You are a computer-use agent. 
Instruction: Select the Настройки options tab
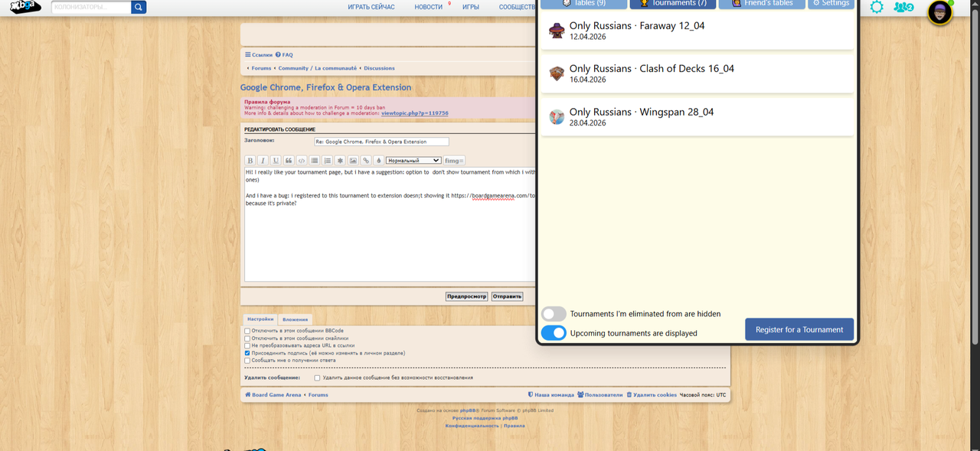(260, 319)
